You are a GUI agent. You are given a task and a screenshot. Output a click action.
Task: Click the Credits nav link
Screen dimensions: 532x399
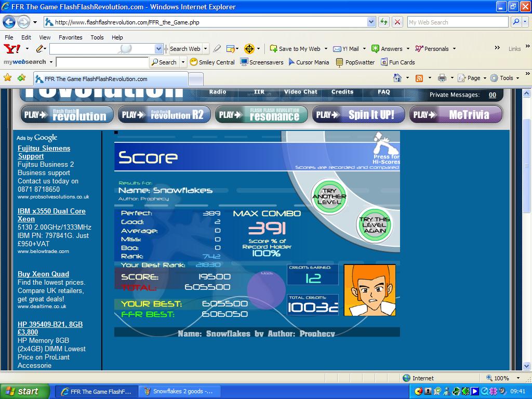(342, 91)
